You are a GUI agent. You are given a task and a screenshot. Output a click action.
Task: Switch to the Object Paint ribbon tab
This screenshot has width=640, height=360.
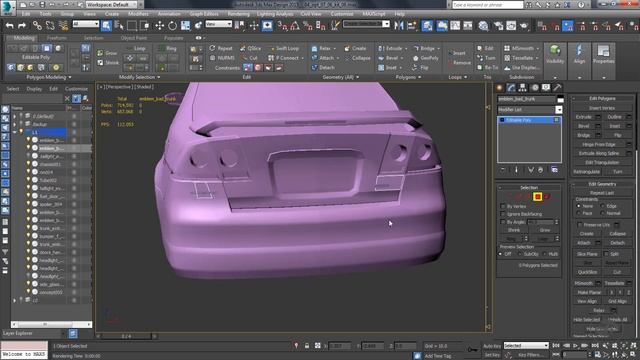pos(133,38)
